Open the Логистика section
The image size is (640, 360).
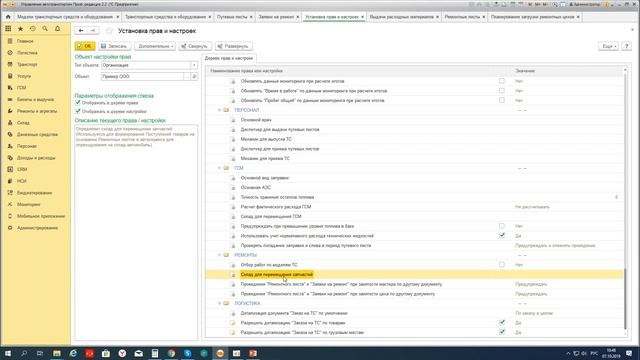(27, 53)
